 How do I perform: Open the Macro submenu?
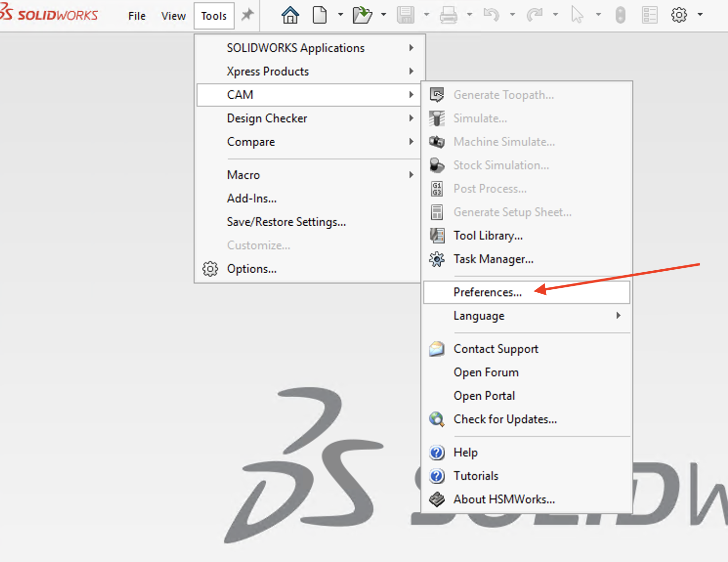coord(310,175)
